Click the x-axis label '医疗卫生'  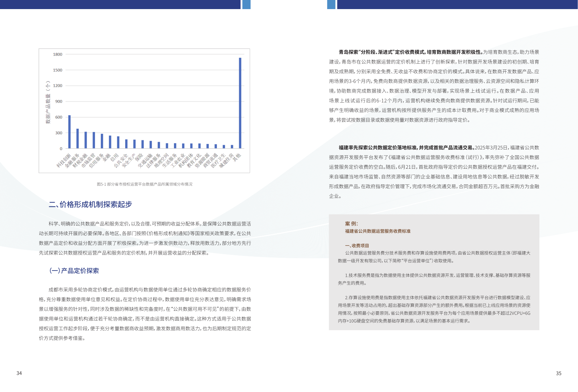pyautogui.click(x=218, y=160)
